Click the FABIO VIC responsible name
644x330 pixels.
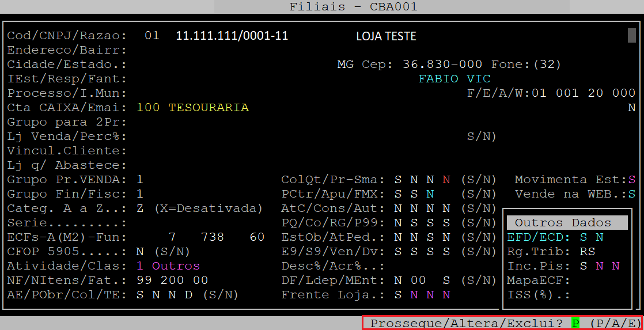pyautogui.click(x=454, y=78)
